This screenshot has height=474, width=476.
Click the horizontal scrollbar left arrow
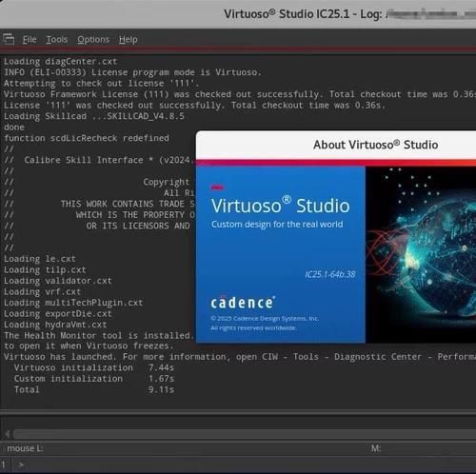tap(7, 434)
